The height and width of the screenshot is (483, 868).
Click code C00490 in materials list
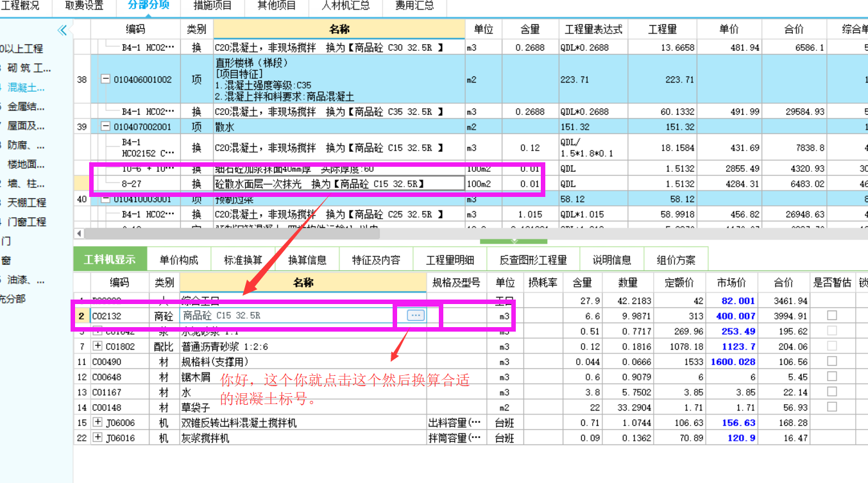[106, 362]
